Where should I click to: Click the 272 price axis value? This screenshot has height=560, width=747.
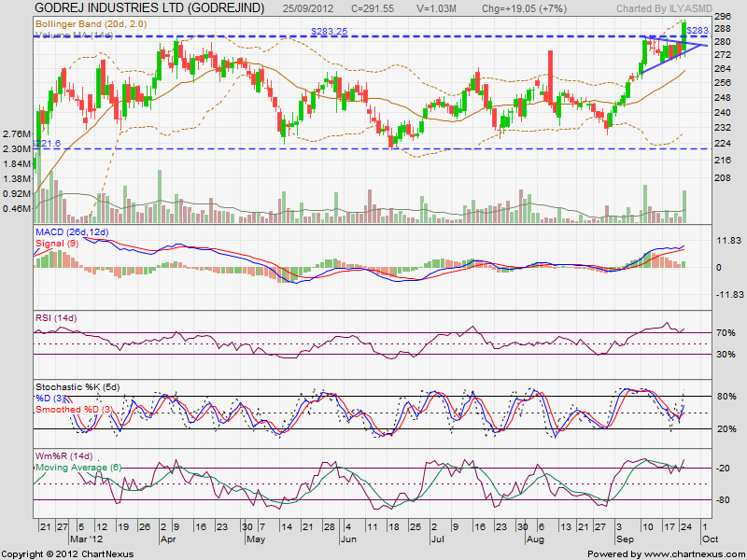point(725,55)
